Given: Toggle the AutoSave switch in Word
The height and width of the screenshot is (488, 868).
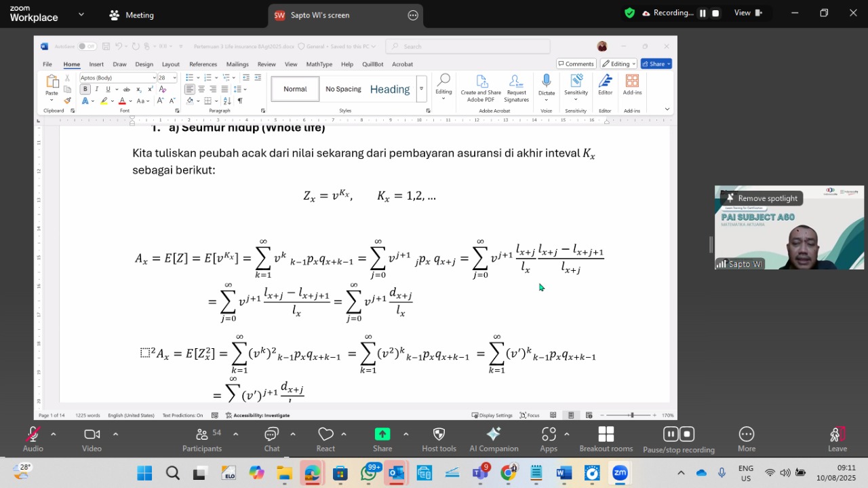Looking at the screenshot, I should tap(87, 46).
